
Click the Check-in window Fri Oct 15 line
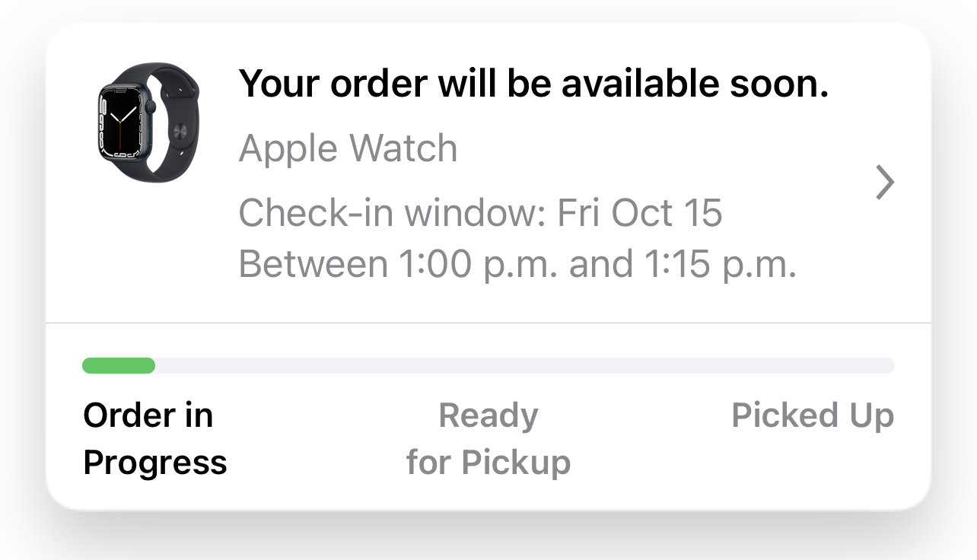480,213
